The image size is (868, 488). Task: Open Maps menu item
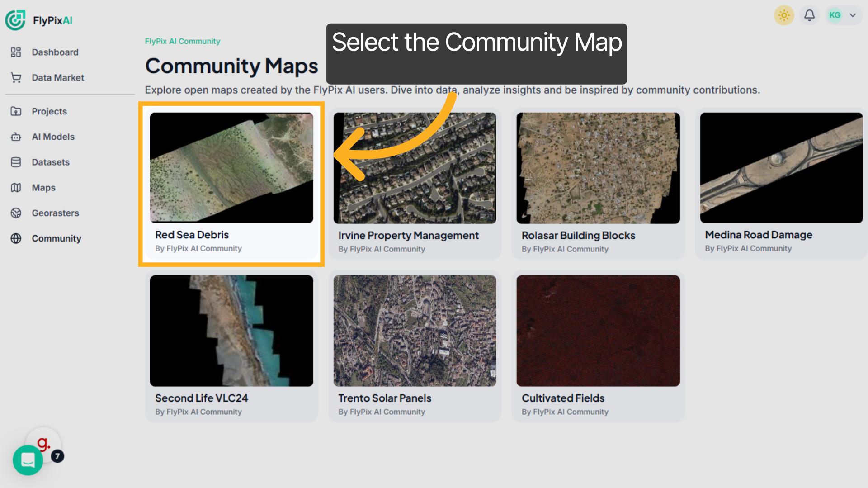43,188
